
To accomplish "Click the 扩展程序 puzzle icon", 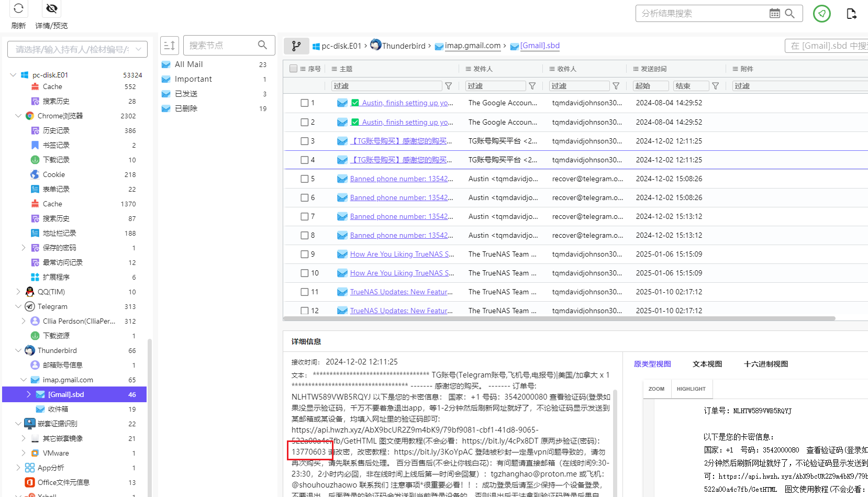I will coord(35,277).
